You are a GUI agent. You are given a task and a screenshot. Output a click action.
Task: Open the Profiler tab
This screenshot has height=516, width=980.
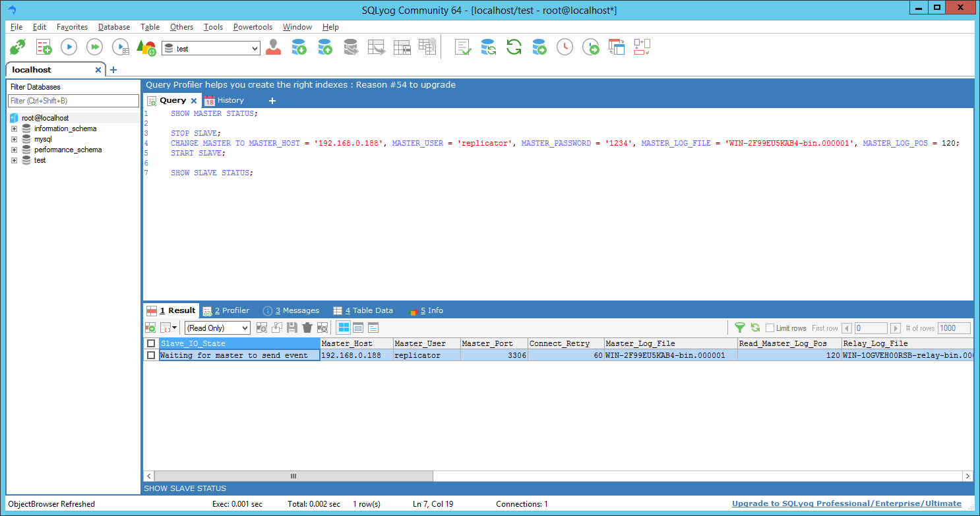(x=226, y=310)
